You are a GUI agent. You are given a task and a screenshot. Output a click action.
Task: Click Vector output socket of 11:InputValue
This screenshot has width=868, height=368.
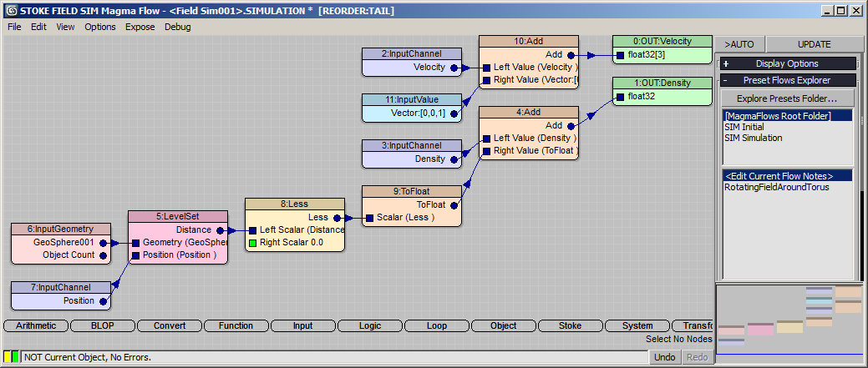[454, 113]
